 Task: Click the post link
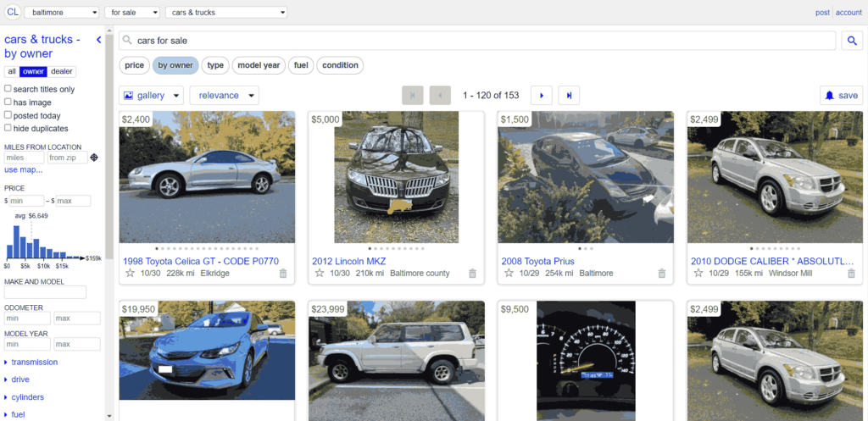point(822,12)
